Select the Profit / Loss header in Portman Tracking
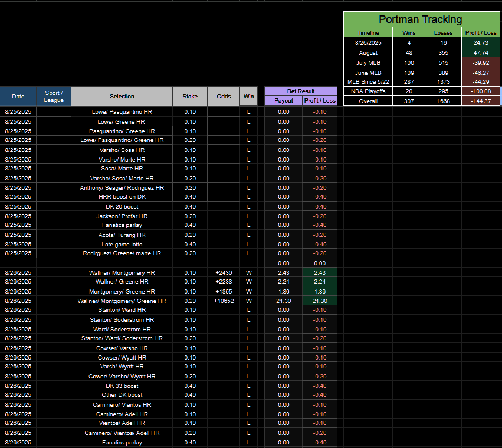The height and width of the screenshot is (448, 502). point(481,32)
